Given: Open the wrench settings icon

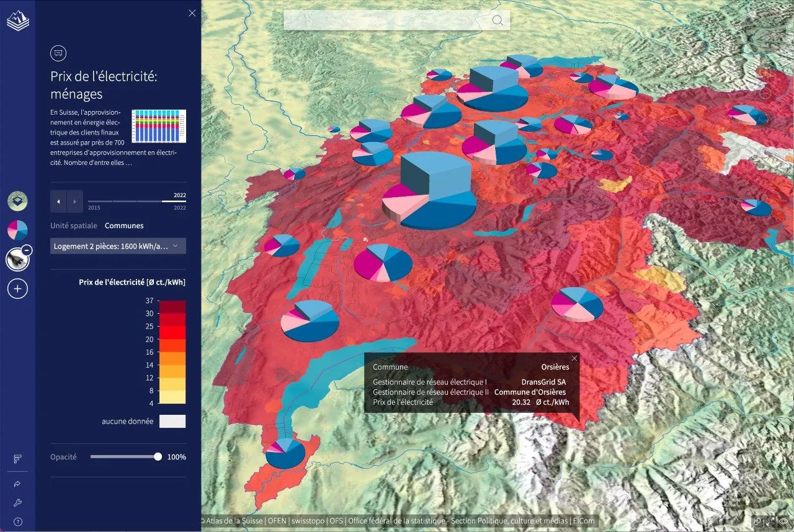Looking at the screenshot, I should [x=17, y=503].
